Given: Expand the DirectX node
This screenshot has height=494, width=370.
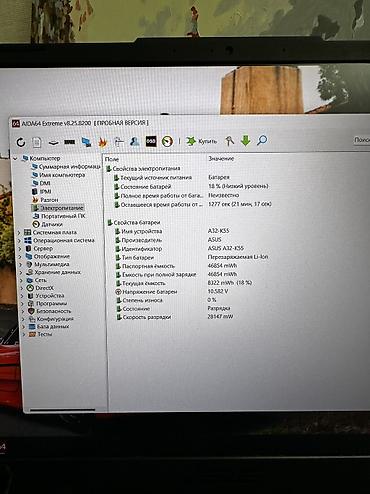Looking at the screenshot, I should [x=22, y=288].
